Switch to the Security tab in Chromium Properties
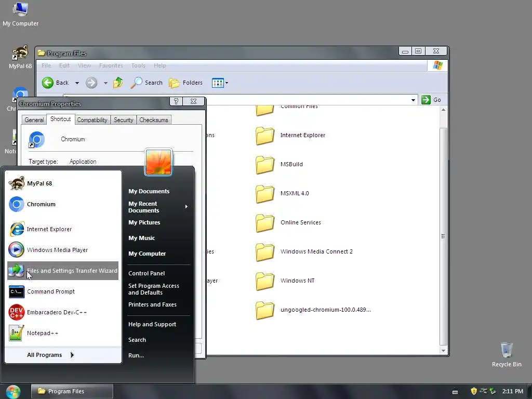Image resolution: width=532 pixels, height=399 pixels. 124,120
